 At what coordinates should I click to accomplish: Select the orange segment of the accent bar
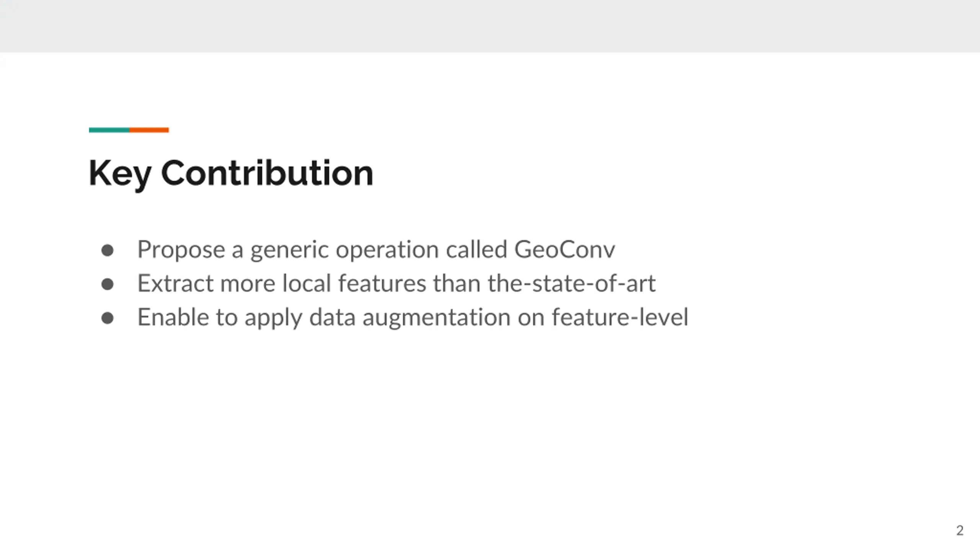click(x=149, y=130)
